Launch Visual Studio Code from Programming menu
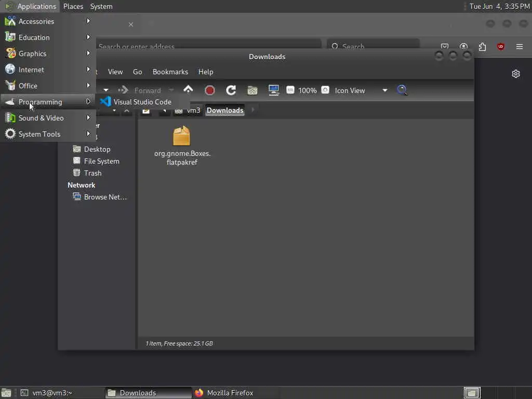The height and width of the screenshot is (399, 532). pyautogui.click(x=142, y=102)
